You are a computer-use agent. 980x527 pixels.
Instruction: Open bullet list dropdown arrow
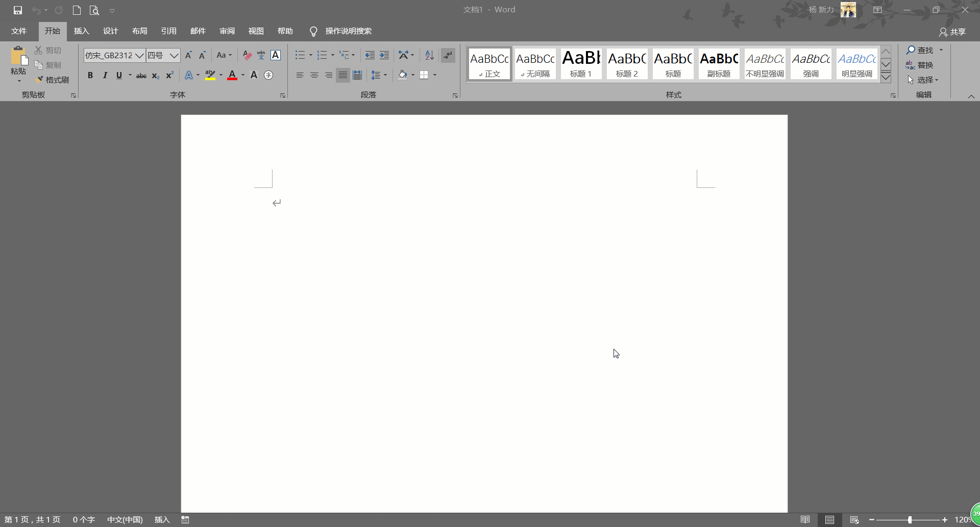310,55
